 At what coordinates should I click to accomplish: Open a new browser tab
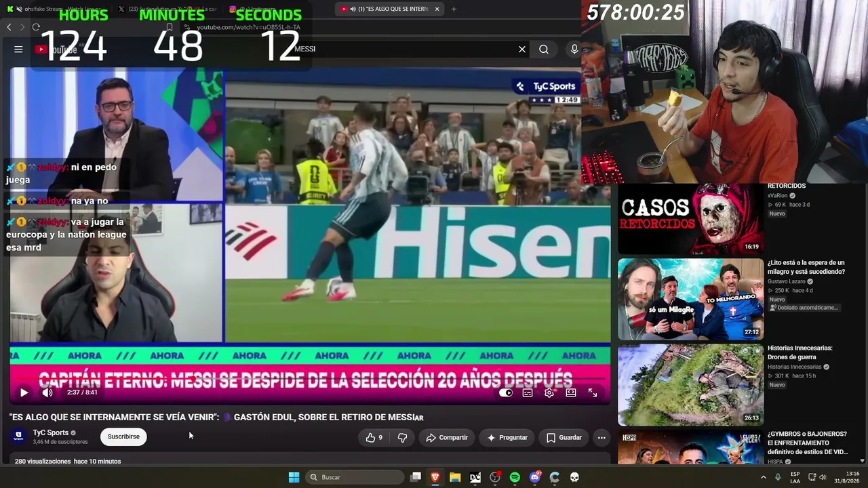[454, 9]
